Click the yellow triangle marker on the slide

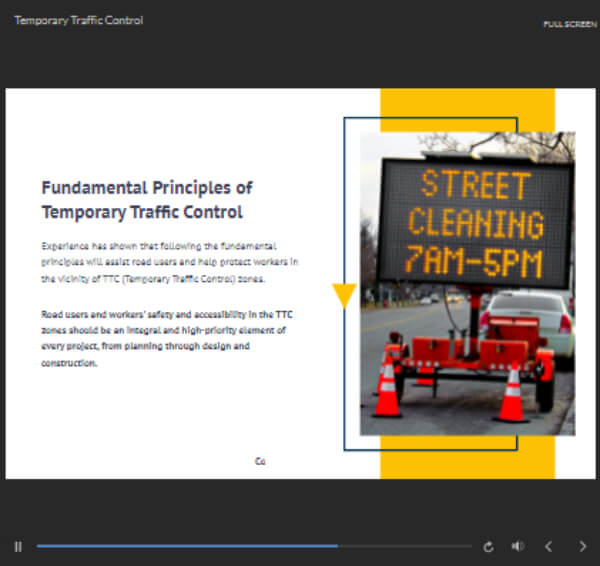(x=344, y=295)
